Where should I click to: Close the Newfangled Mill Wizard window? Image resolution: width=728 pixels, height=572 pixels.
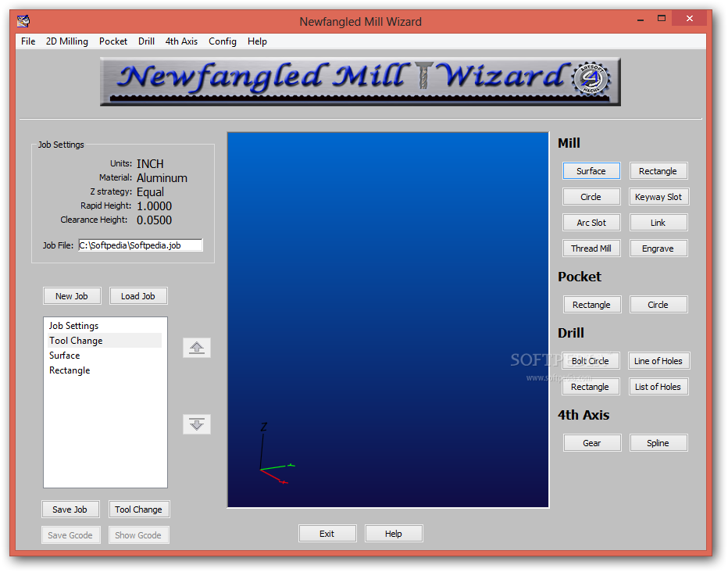[x=690, y=19]
